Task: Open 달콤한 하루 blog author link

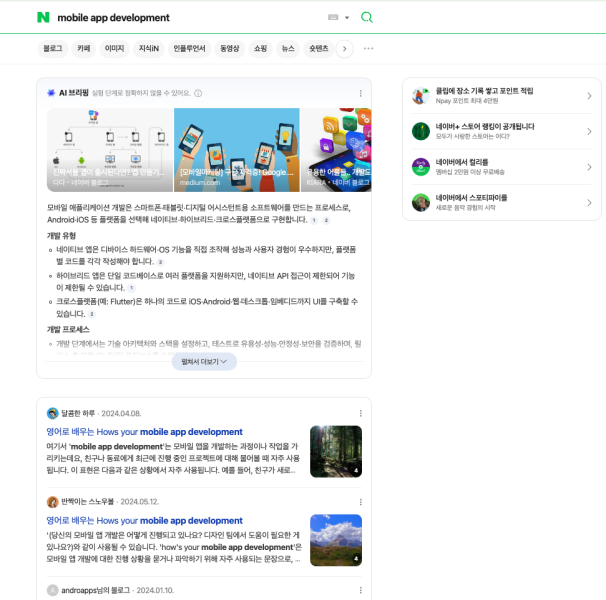Action: (78, 413)
